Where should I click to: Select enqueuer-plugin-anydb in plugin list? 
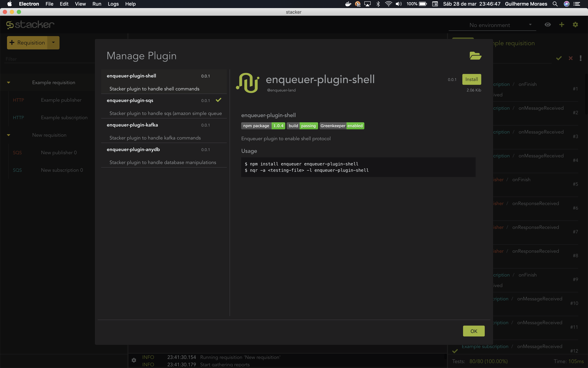pos(164,156)
